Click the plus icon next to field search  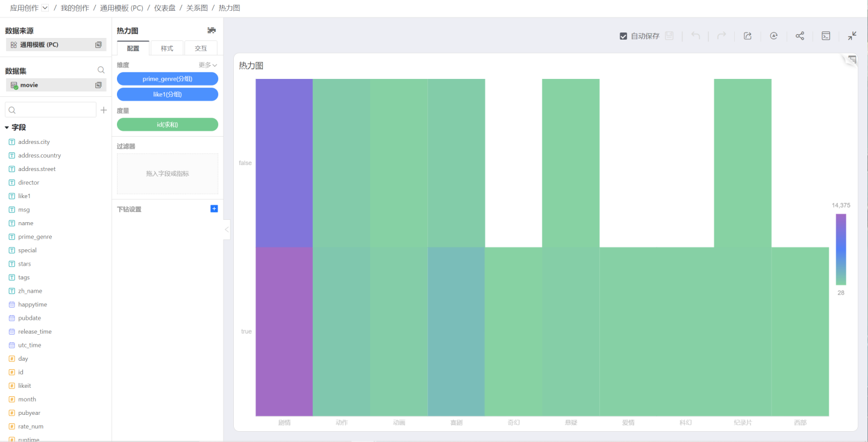pos(104,110)
